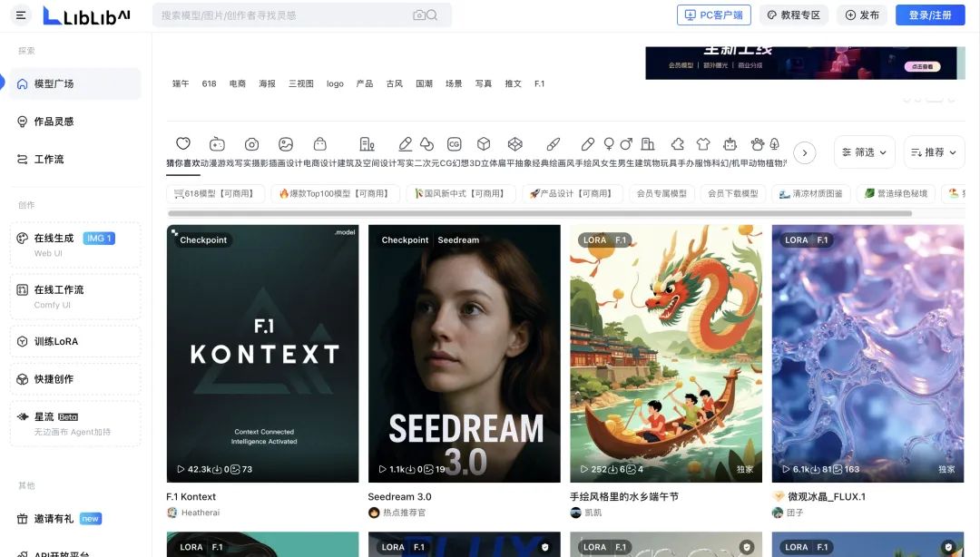Select the 扁平抽象 wireframe box icon

(x=515, y=144)
